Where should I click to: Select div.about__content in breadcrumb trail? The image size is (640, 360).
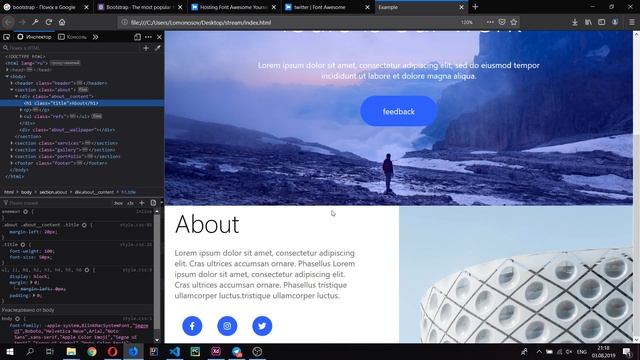coord(94,192)
